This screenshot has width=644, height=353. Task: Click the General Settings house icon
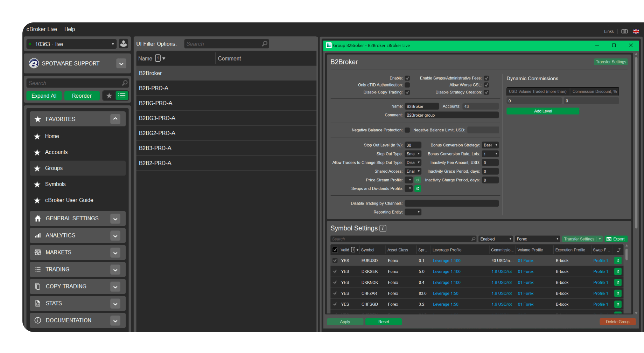click(38, 219)
